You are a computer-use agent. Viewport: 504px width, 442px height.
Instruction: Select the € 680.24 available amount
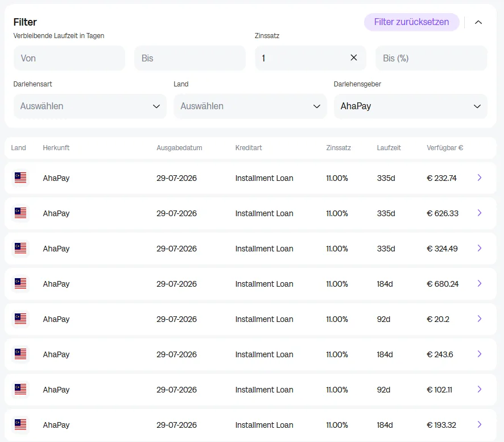tap(443, 284)
